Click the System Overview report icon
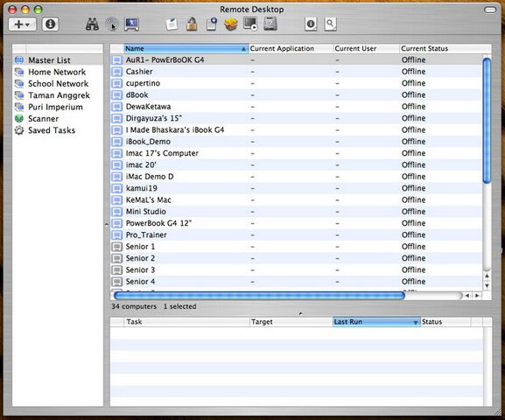 pyautogui.click(x=311, y=24)
